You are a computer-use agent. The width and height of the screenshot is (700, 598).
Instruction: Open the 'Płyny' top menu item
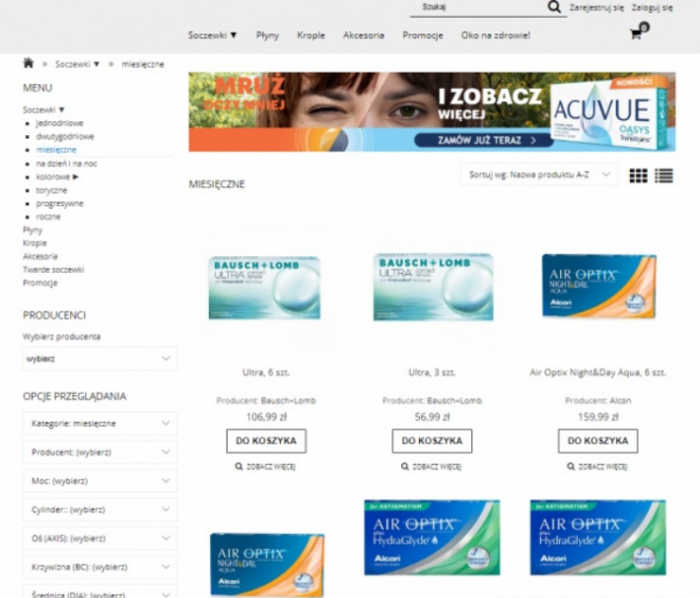(x=267, y=34)
